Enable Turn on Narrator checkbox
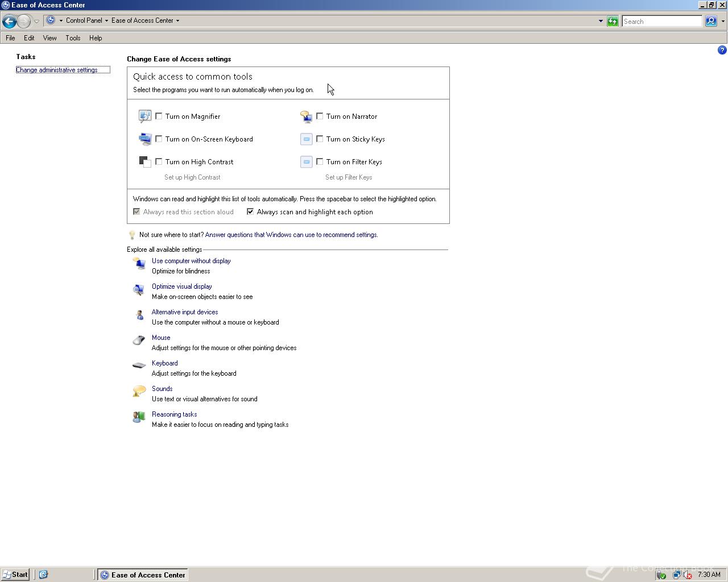 320,116
